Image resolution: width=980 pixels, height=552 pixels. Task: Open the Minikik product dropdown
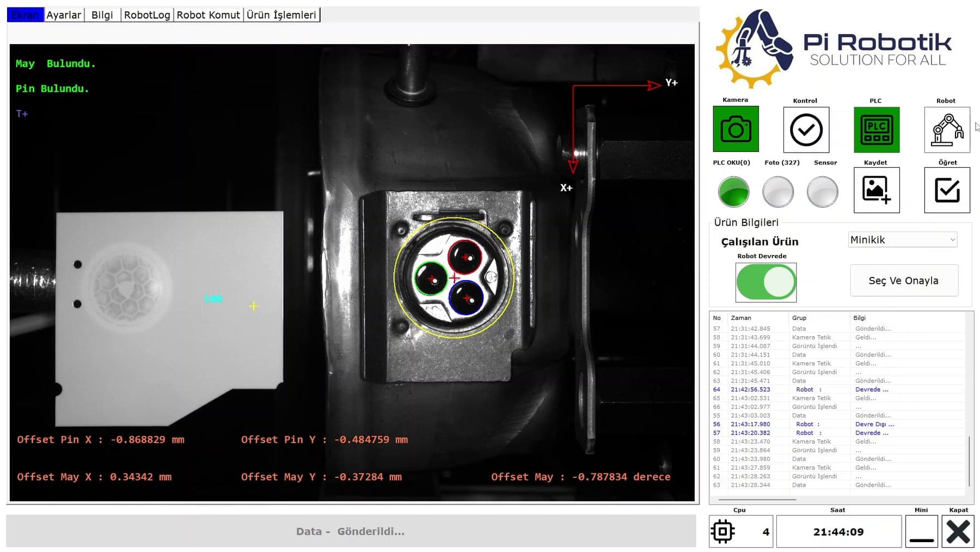tap(903, 240)
